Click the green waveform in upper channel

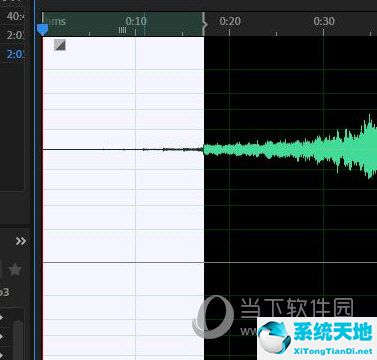290,148
